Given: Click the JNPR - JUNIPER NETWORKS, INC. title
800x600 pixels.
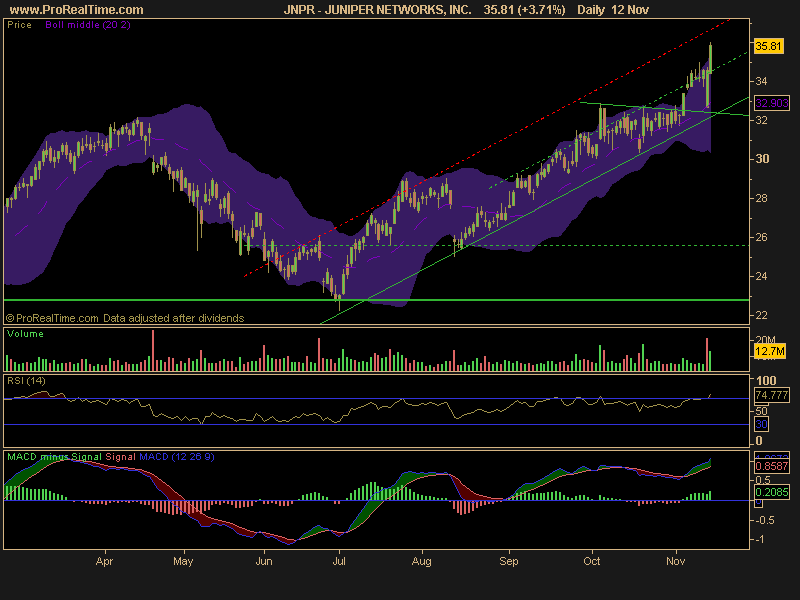Looking at the screenshot, I should coord(378,10).
